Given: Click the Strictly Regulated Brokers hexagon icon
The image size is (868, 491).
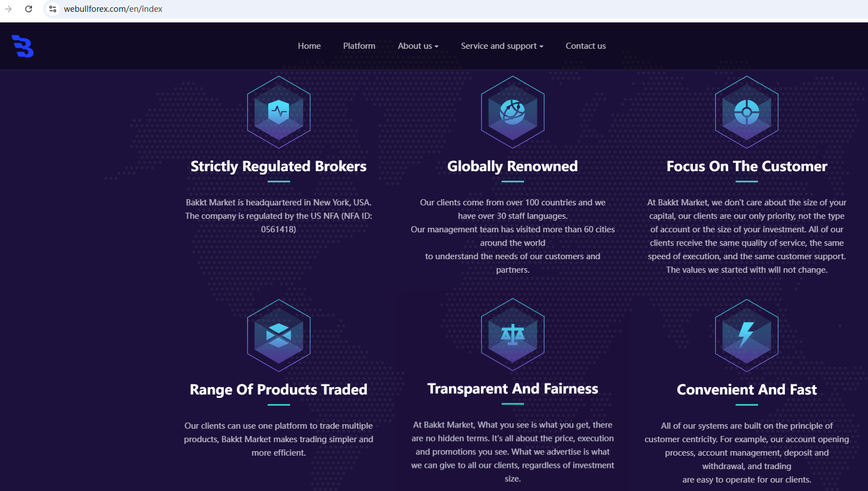Looking at the screenshot, I should (279, 112).
